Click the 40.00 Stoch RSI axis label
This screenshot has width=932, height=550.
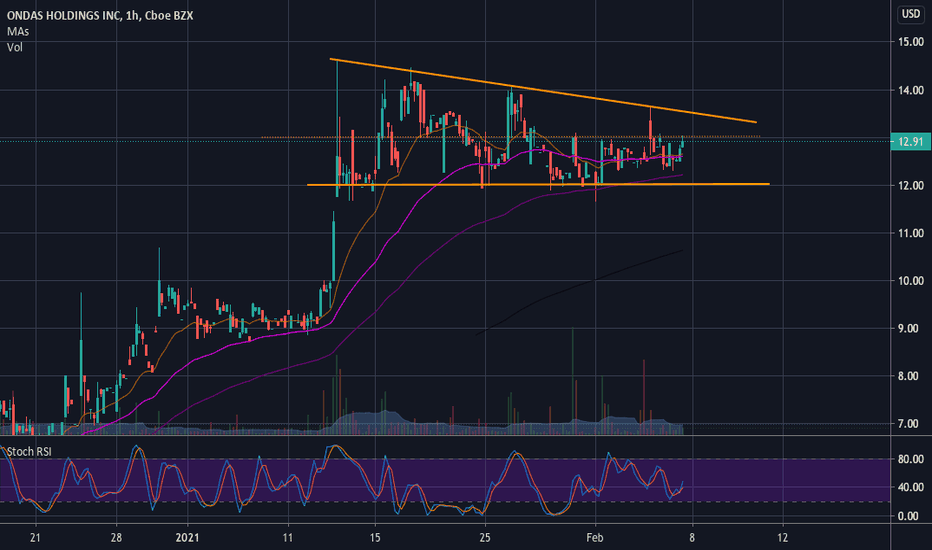(x=911, y=488)
